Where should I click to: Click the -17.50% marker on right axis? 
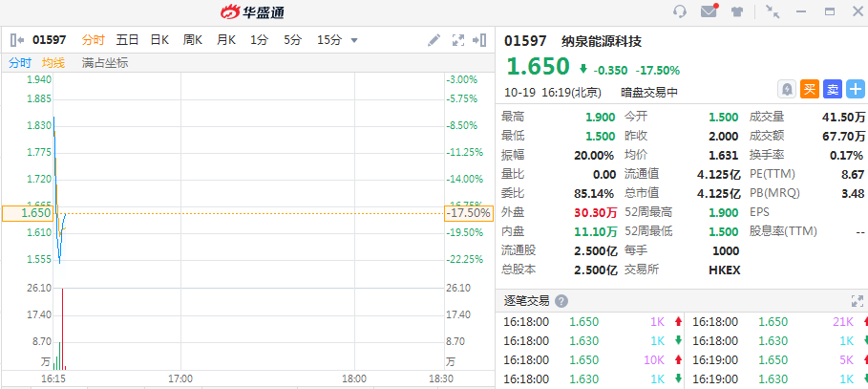point(468,213)
